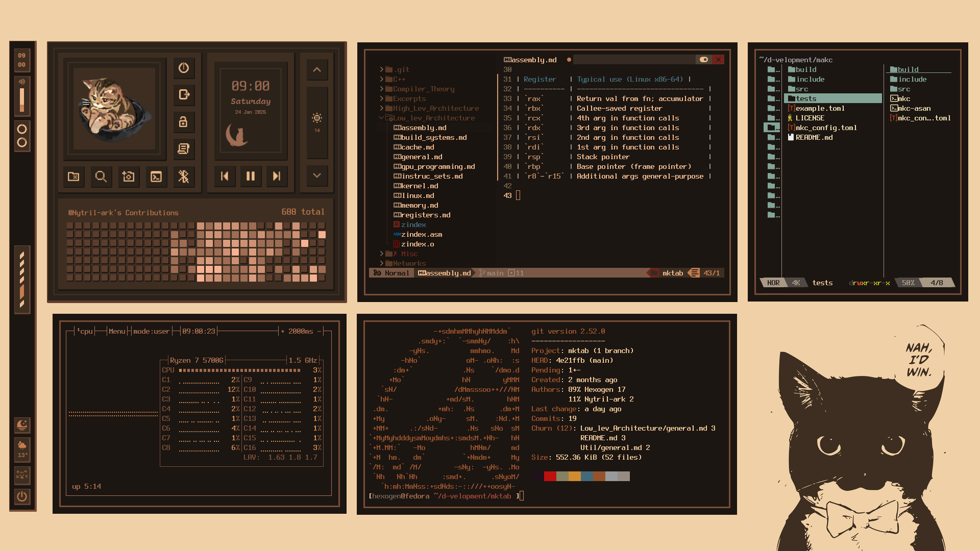Switch to the assembly.md buffer tab
This screenshot has width=980, height=551.
(x=530, y=60)
